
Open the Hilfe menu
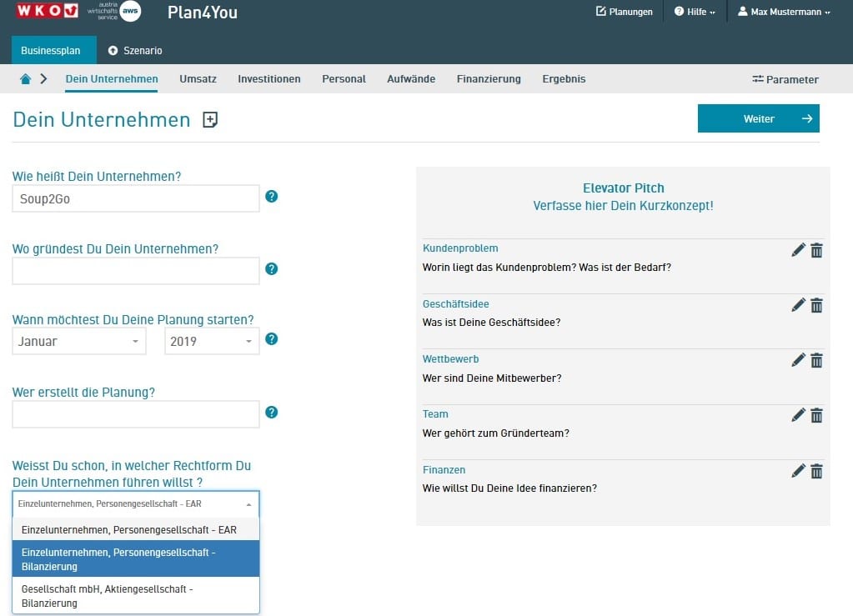point(695,12)
